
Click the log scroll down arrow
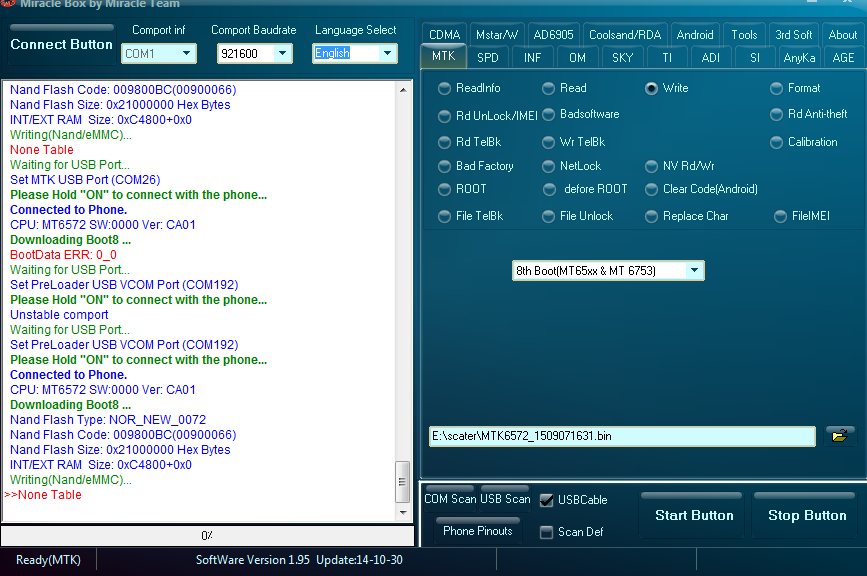click(x=403, y=512)
